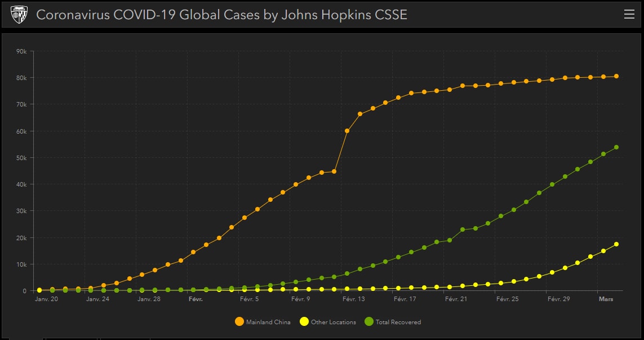The width and height of the screenshot is (644, 340).
Task: Click the Johns Hopkins shield logo
Action: click(x=19, y=15)
